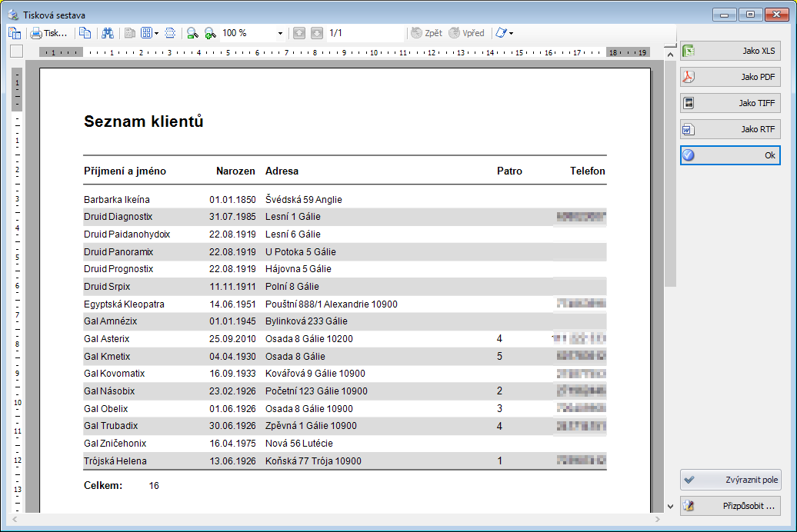This screenshot has height=532, width=797.
Task: Click the address Koňská 77 Trója 10900
Action: [314, 461]
